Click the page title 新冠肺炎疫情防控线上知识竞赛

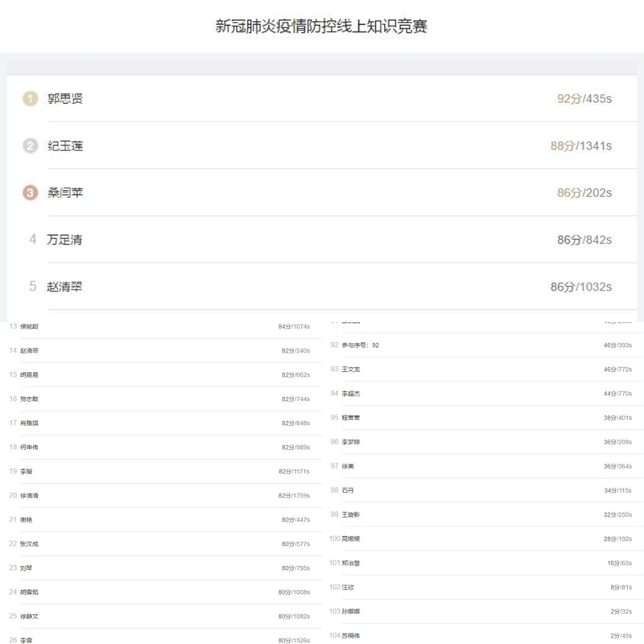321,27
